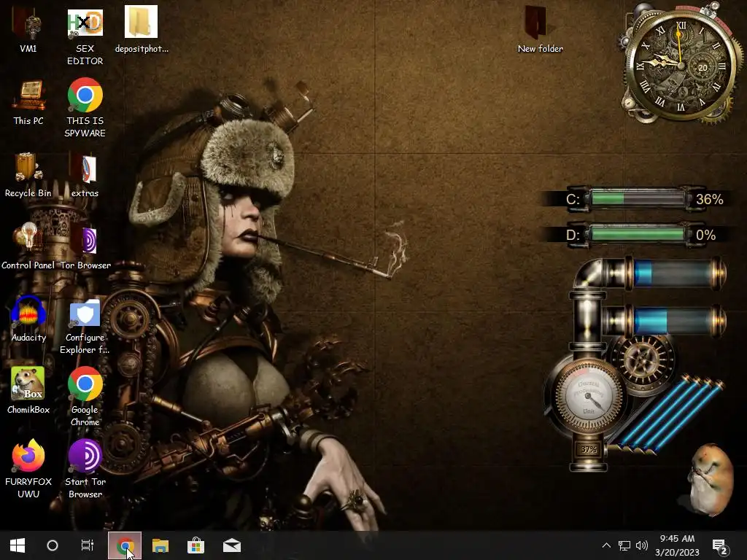Open the network status tray icon

[x=624, y=545]
